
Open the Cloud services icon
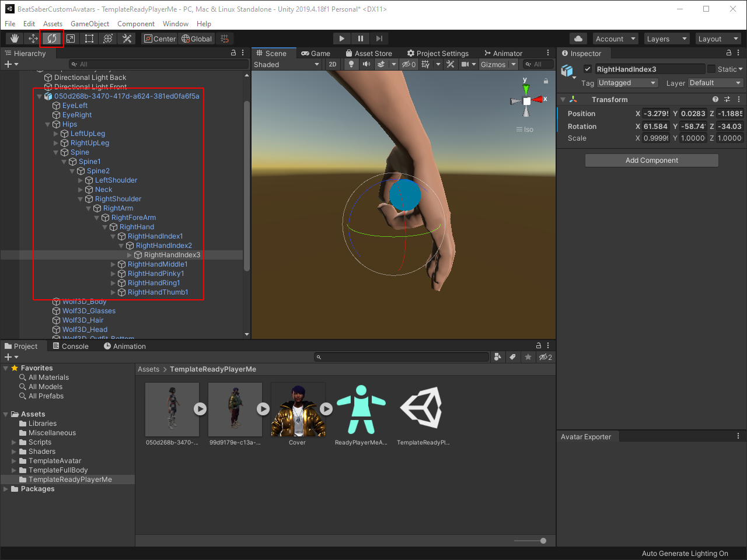(x=578, y=38)
